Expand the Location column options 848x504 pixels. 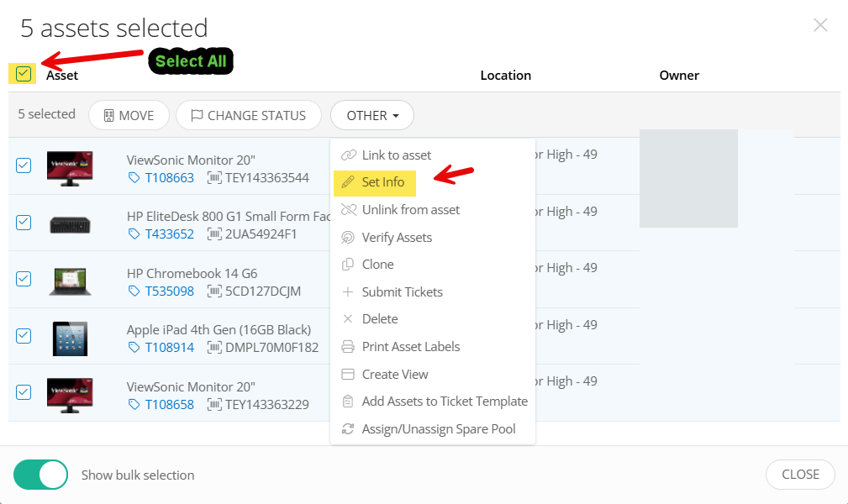pos(505,75)
